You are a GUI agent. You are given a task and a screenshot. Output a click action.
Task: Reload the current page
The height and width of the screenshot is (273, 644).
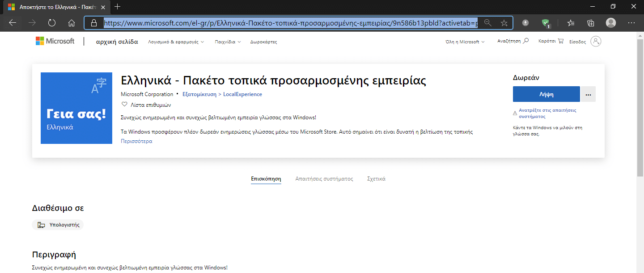[52, 23]
